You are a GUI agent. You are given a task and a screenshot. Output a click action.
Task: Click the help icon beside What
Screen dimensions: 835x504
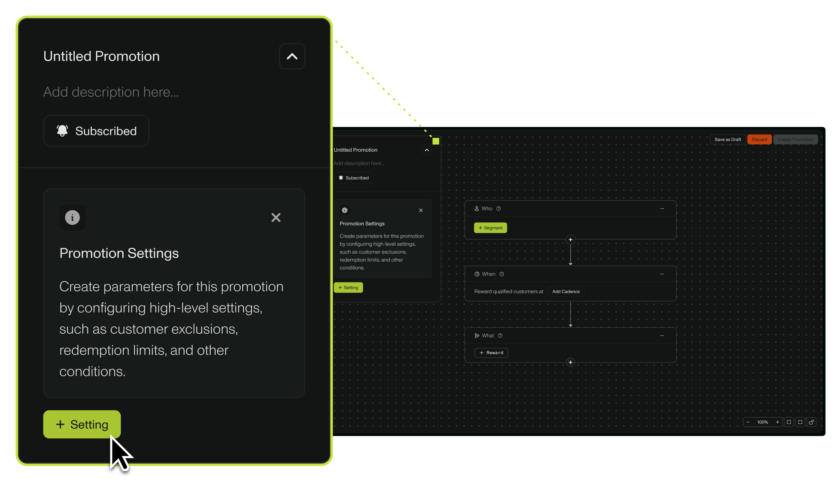500,336
